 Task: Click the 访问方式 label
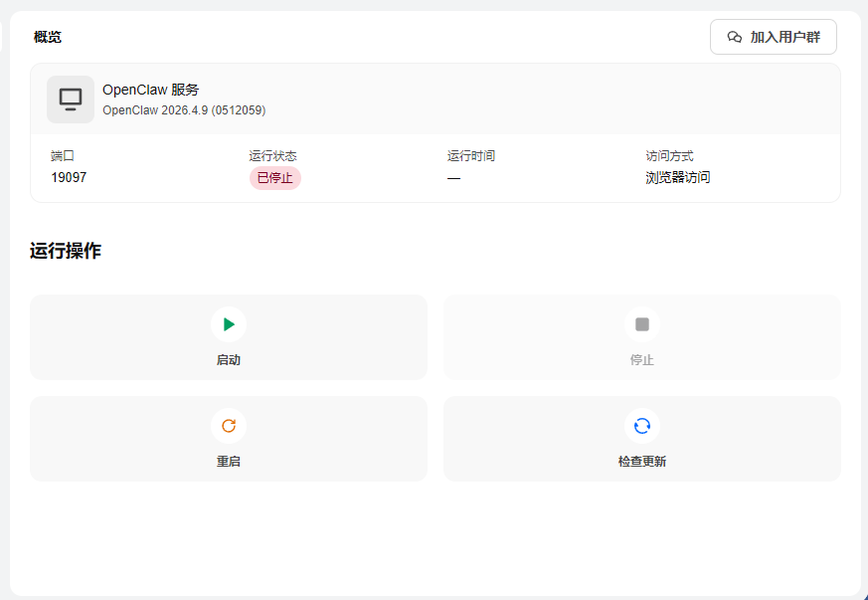(x=670, y=156)
